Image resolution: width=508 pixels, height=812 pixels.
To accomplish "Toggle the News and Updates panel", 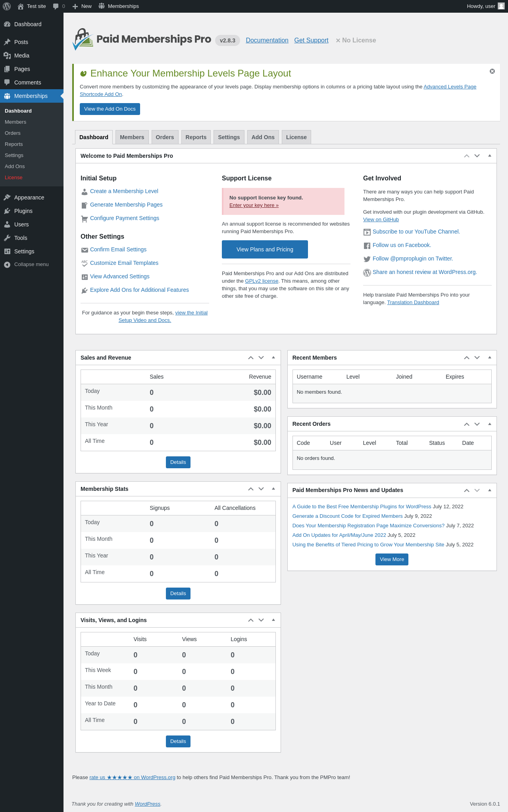I will [490, 490].
